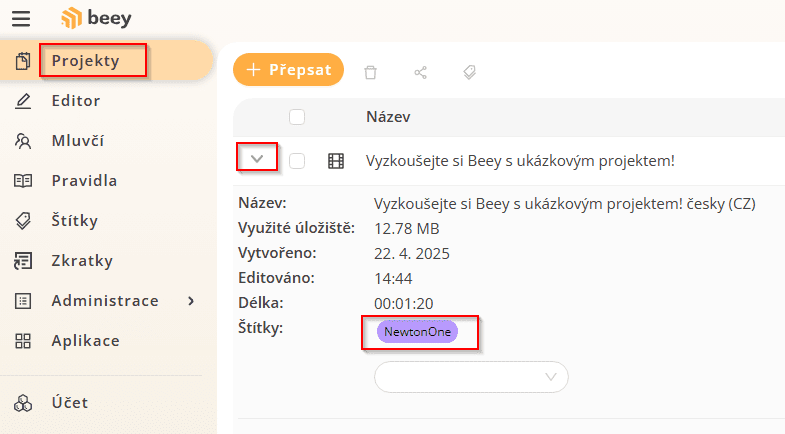785x434 pixels.
Task: Click the Editor pencil icon
Action: point(23,101)
